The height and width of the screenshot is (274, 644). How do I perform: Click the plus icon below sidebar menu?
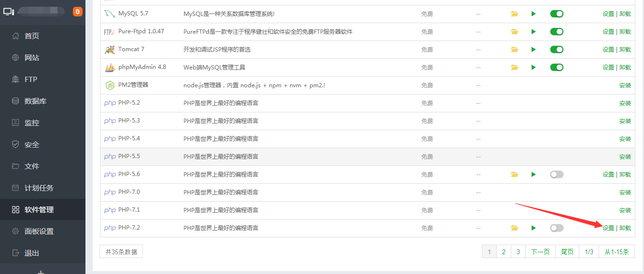[x=41, y=272]
